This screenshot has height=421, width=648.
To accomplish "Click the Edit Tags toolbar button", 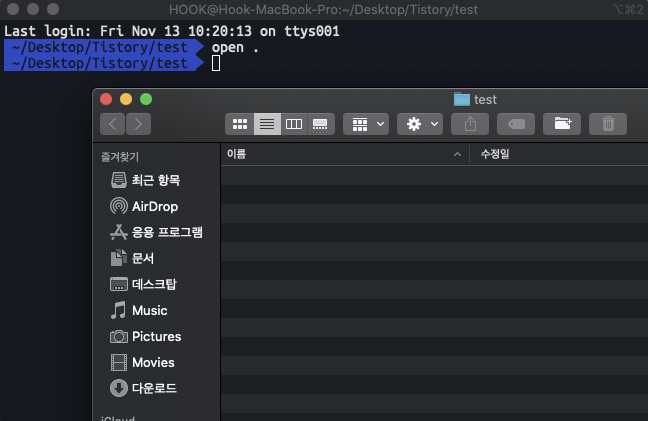I will tap(516, 124).
